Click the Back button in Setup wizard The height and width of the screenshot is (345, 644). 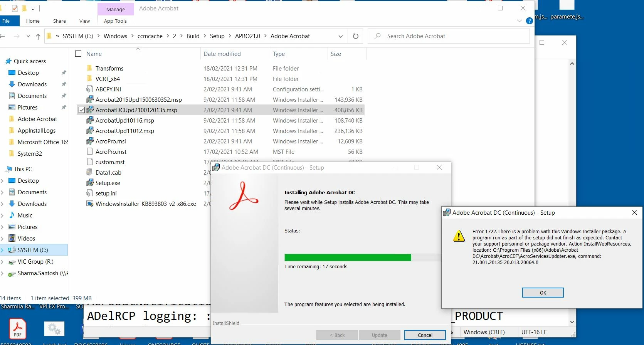pos(337,335)
